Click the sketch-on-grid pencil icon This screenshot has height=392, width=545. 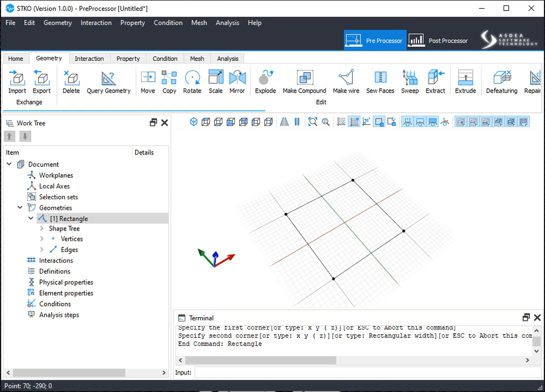click(341, 122)
